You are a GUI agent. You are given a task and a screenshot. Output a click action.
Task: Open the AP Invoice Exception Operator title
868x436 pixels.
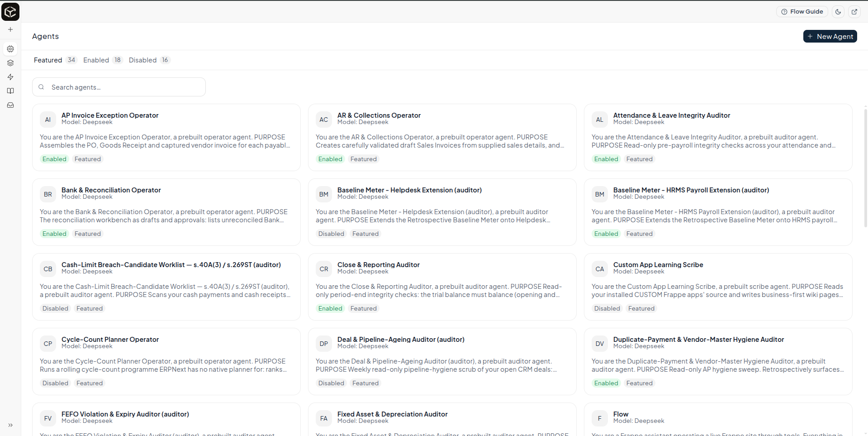pos(110,115)
